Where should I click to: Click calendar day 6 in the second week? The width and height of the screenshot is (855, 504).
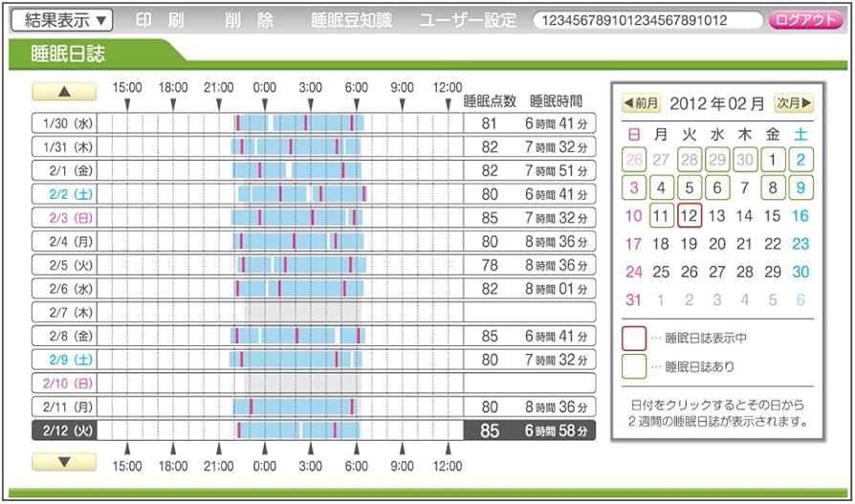point(717,187)
